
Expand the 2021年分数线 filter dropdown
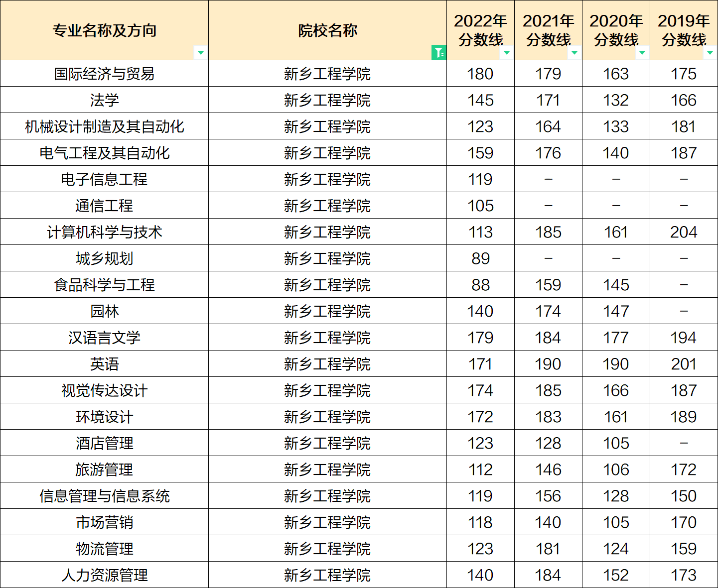tap(574, 52)
